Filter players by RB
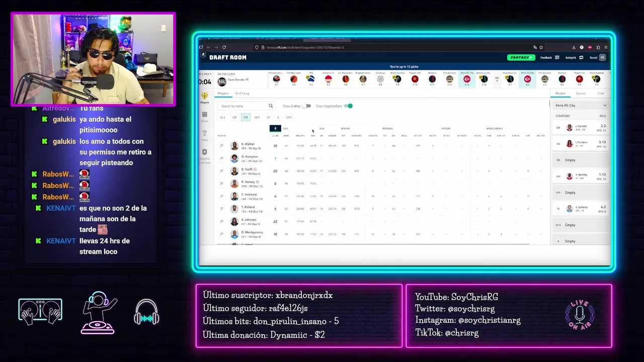Screen dimensions: 644x362 pos(246,117)
